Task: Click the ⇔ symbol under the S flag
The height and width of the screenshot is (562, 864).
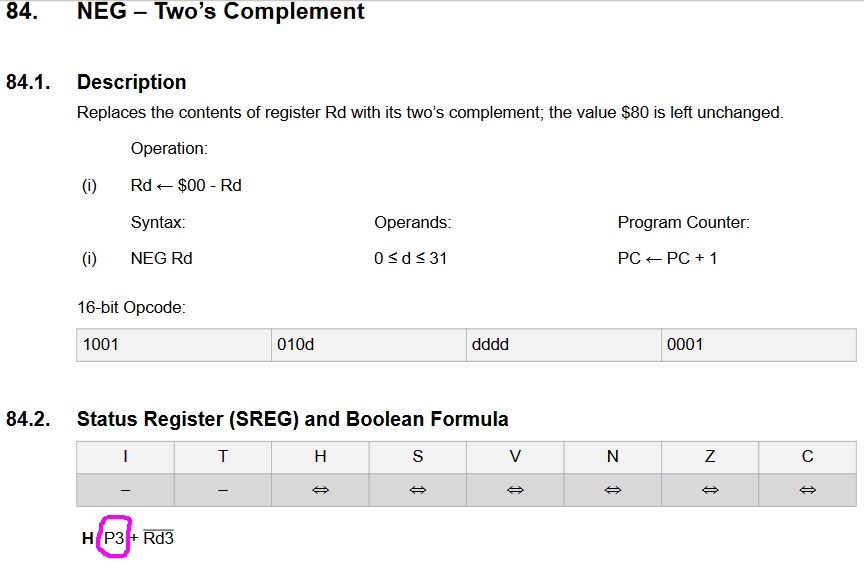Action: [417, 490]
